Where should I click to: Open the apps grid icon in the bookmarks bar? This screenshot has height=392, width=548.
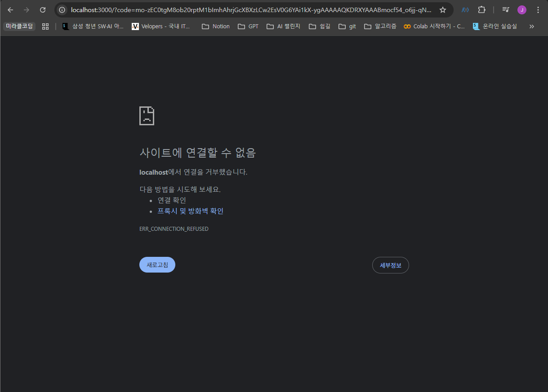coord(45,26)
